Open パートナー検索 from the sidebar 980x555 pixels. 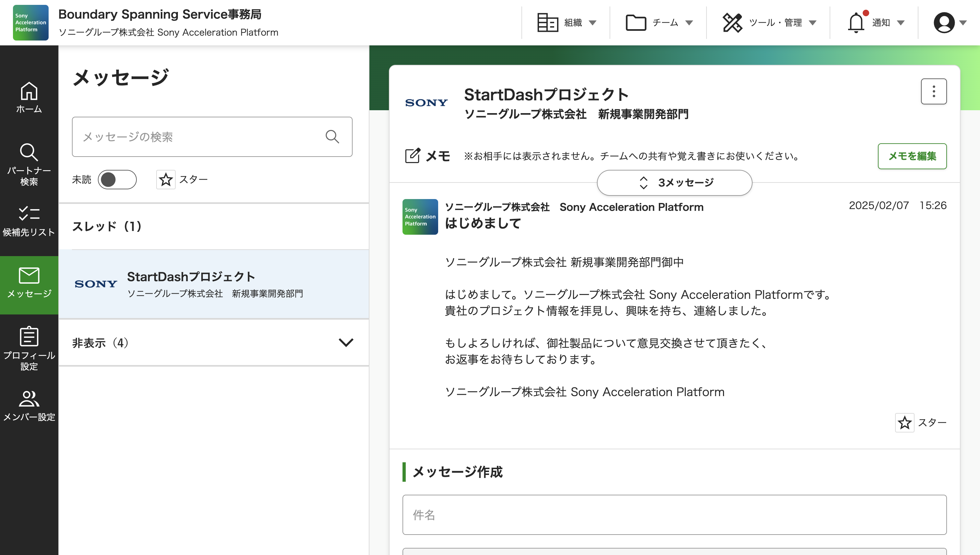(29, 165)
